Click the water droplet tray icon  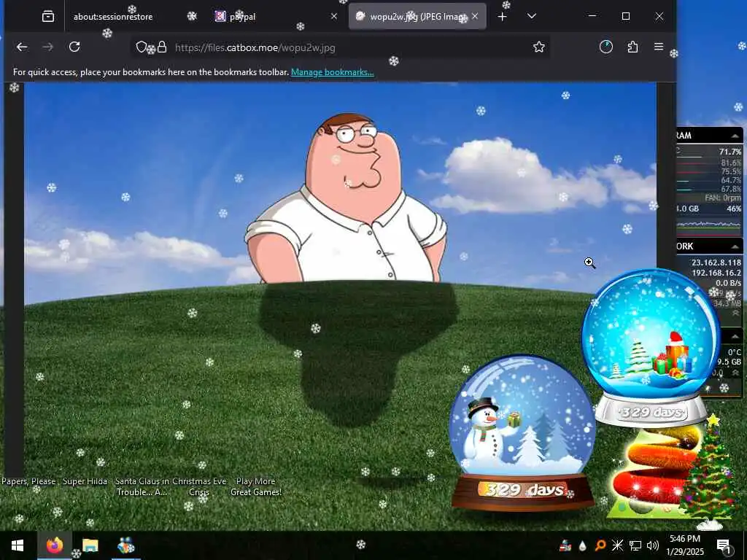582,545
